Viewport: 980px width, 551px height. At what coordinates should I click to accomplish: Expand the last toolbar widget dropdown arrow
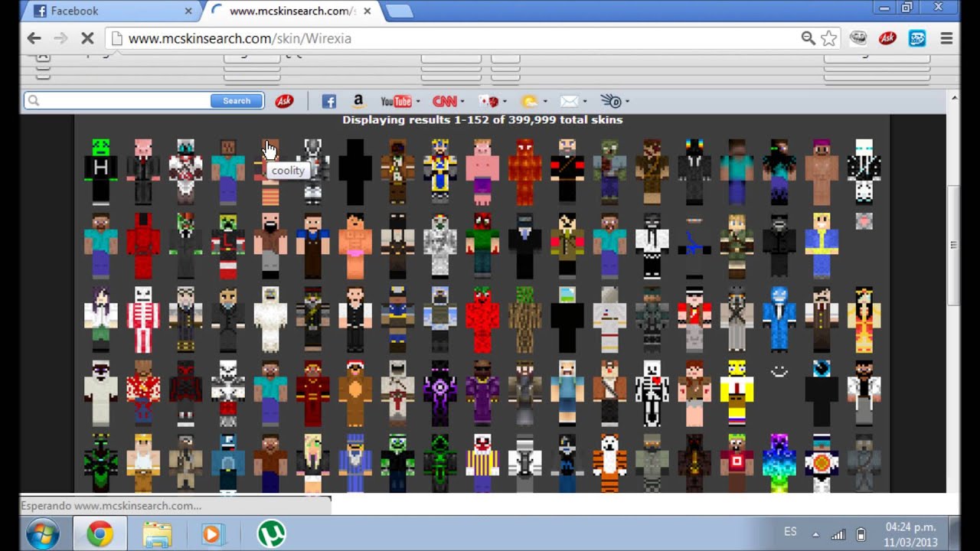[627, 101]
